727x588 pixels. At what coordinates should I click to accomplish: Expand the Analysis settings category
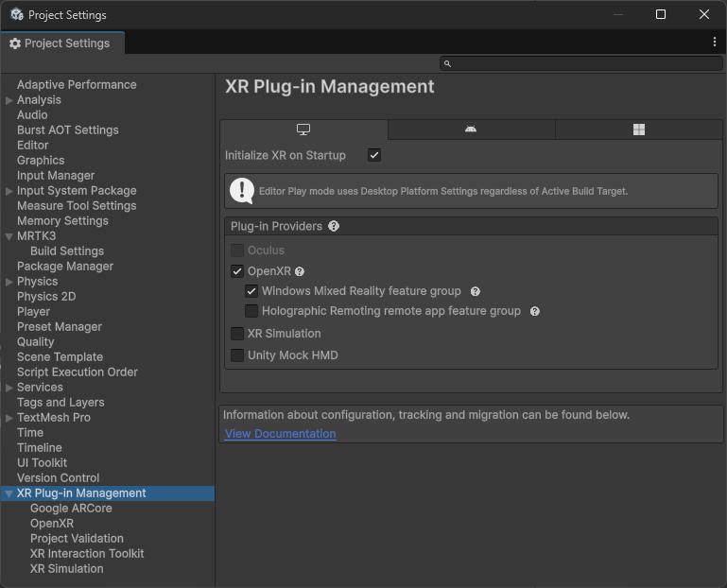(x=9, y=100)
